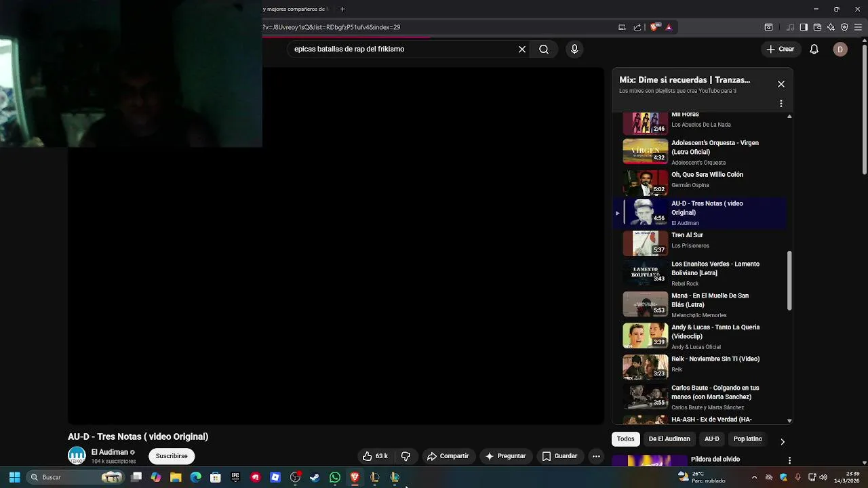Select Reik - Noviembre Sin Ti playlist item
868x488 pixels.
coord(698,367)
